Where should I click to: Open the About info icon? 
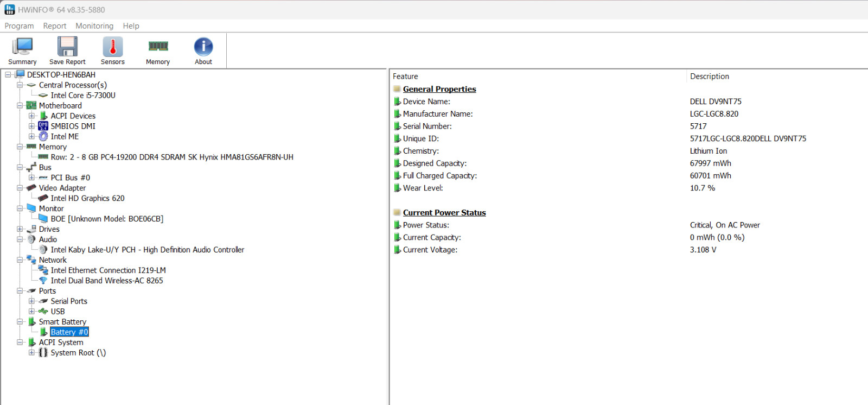coord(203,47)
